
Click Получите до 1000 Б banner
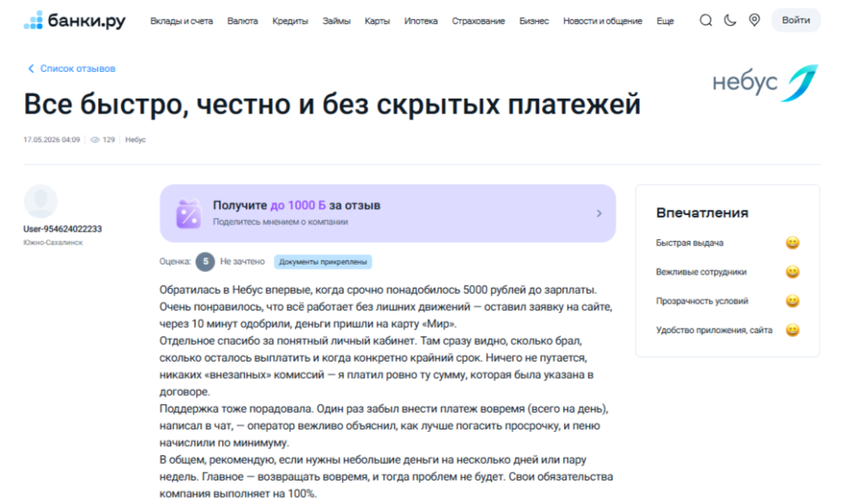pos(387,213)
